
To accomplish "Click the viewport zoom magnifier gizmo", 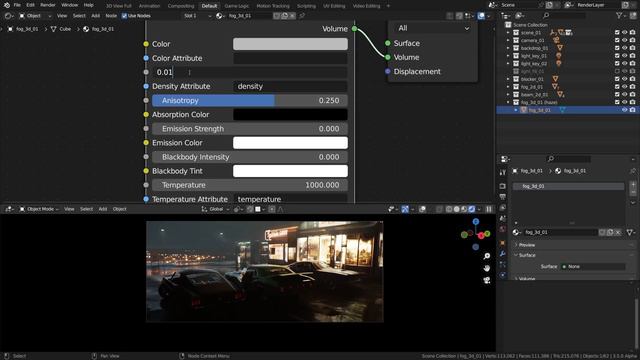I will (487, 256).
